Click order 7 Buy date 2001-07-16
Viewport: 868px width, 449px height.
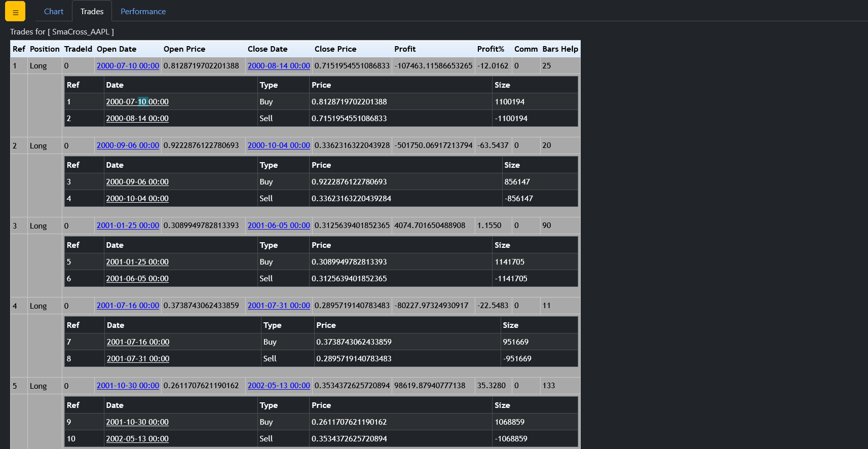(x=138, y=342)
